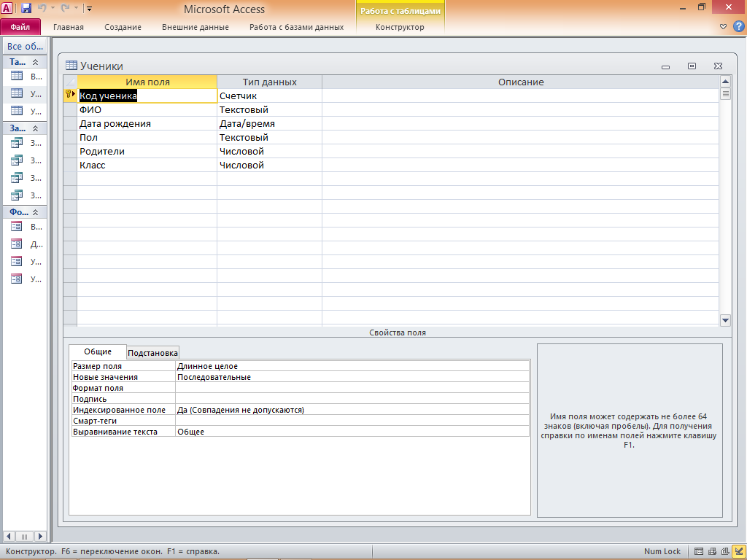Click the Тип данных column header

pos(270,82)
